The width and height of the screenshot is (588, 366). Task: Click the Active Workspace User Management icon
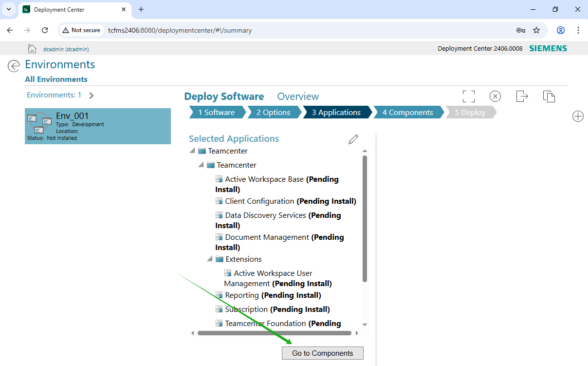[x=228, y=273]
